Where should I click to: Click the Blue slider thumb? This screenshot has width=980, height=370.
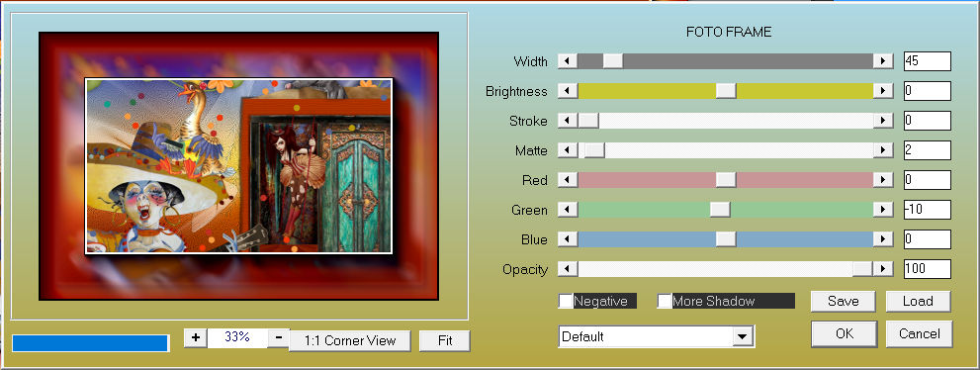point(726,240)
